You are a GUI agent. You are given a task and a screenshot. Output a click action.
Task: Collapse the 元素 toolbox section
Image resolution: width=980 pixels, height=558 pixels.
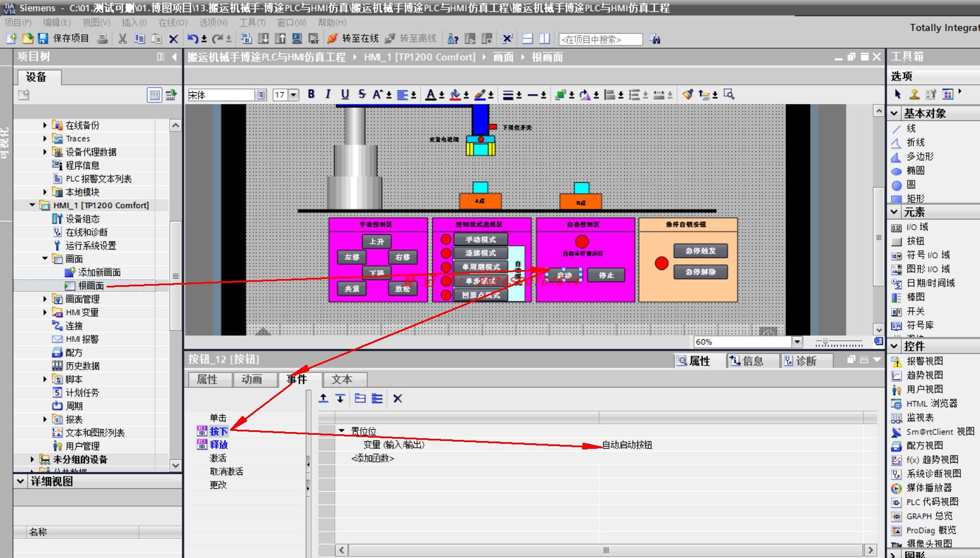(x=895, y=212)
